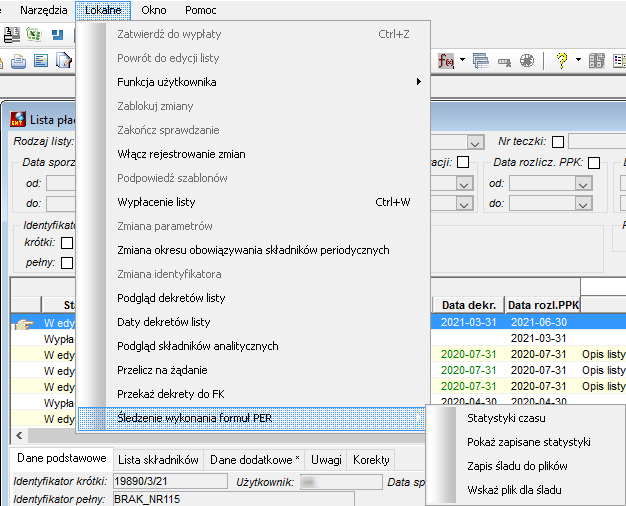
Task: Click the left arrow of horizontal scrollbar
Action: pyautogui.click(x=19, y=435)
